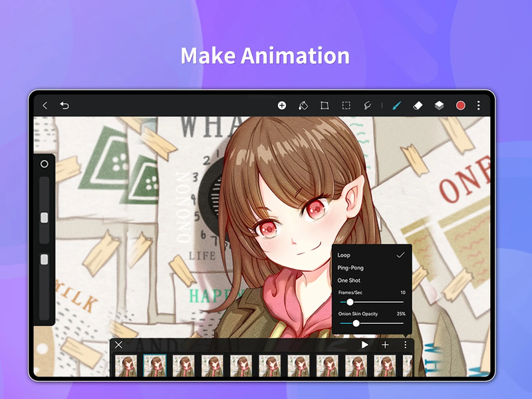
Task: Tap the Undo arrow
Action: click(x=63, y=105)
